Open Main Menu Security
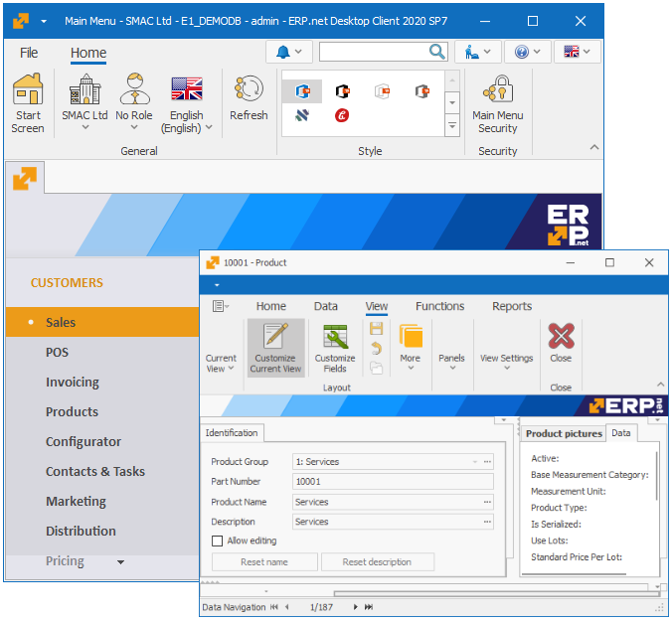The height and width of the screenshot is (620, 672). pos(498,103)
